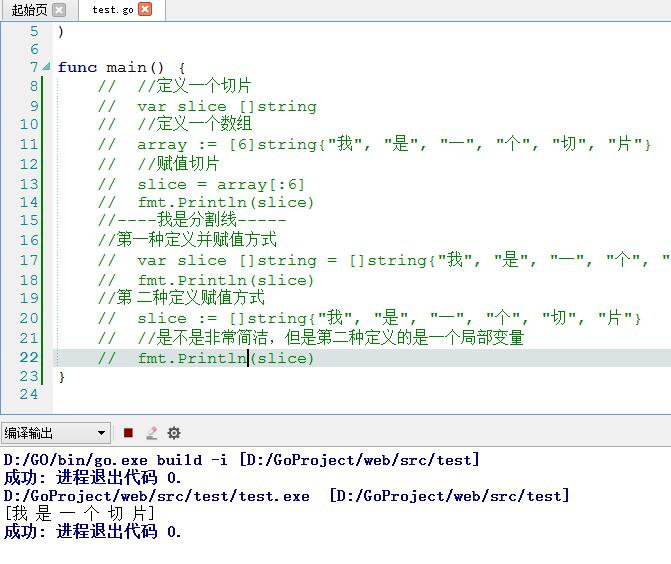Click the closing brace on line 23
Image resolution: width=671 pixels, height=564 pixels.
pos(62,377)
